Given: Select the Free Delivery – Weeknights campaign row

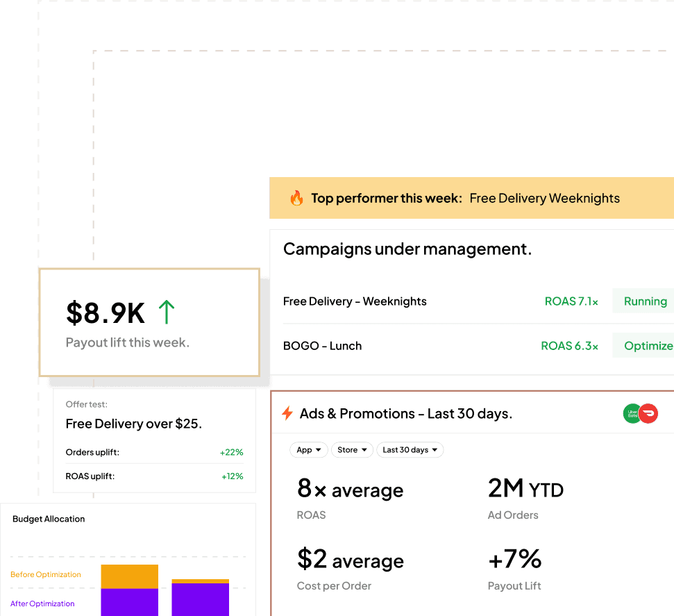Looking at the screenshot, I should [355, 301].
